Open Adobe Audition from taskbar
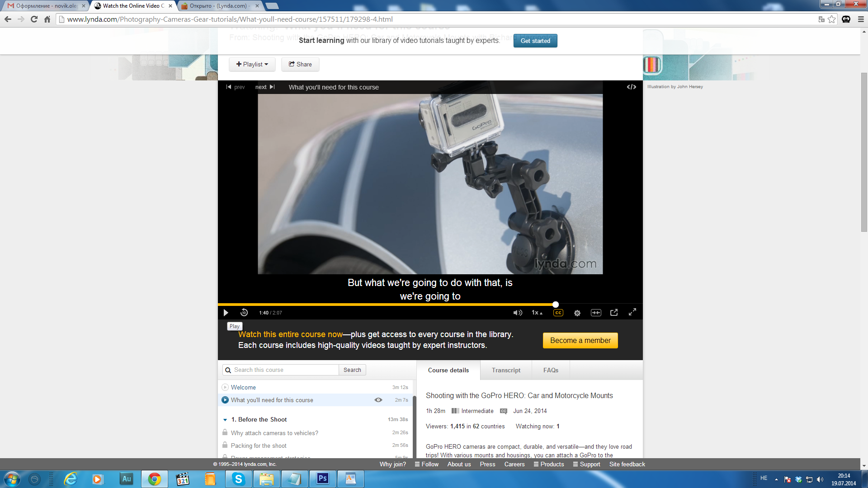868x488 pixels. [126, 479]
